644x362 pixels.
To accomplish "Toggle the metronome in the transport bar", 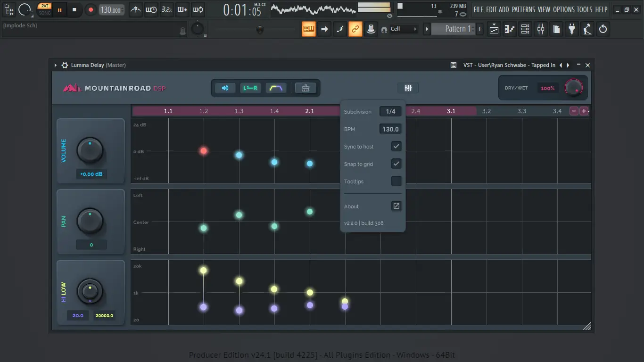I will tap(135, 9).
